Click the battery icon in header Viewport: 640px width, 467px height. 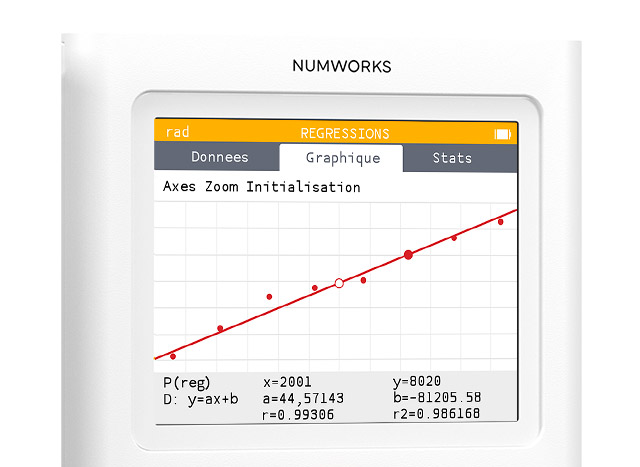[502, 134]
